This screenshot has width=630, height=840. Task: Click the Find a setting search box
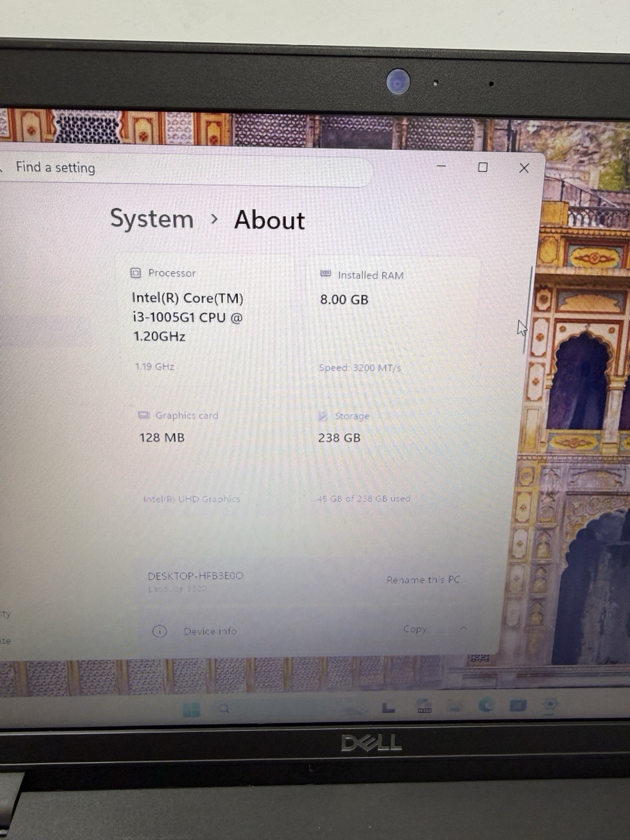[x=184, y=168]
